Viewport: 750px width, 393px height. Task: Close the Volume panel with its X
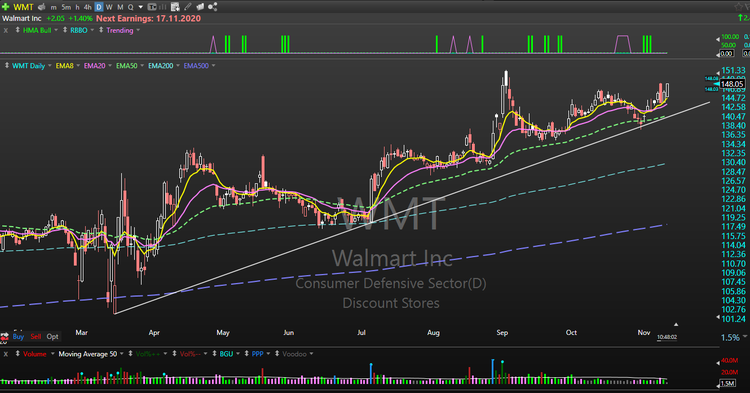tap(6, 354)
